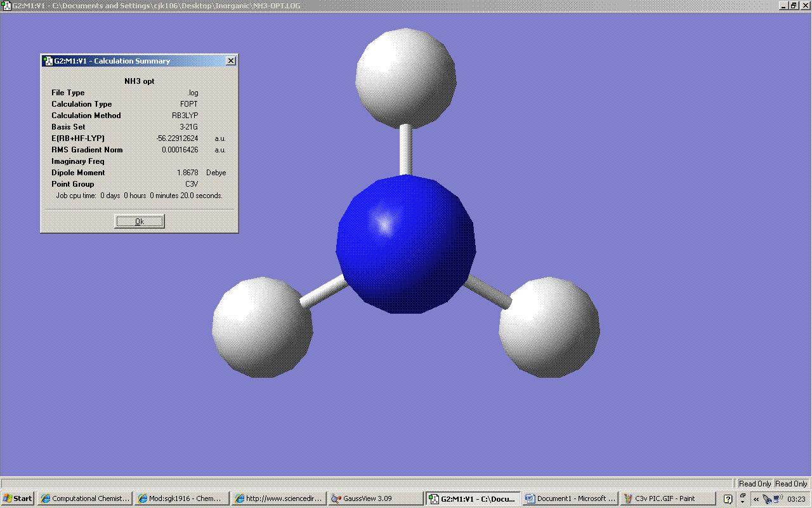Switch to Computational Chemistry browser window
This screenshot has width=812, height=508.
[85, 498]
